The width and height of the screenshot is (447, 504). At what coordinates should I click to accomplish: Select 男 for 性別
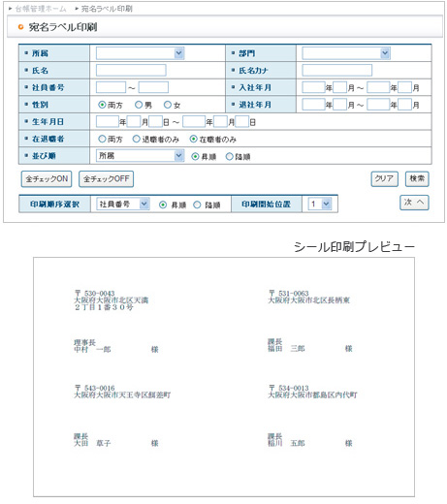pyautogui.click(x=139, y=105)
